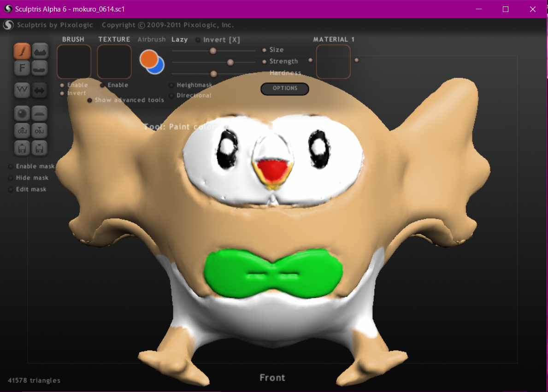
Task: Import OBJ using up-arrow OBJ icon
Action: click(22, 131)
